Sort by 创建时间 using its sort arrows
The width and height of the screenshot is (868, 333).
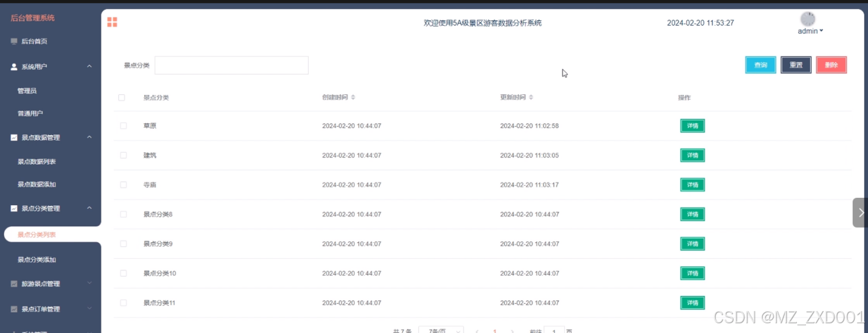tap(353, 97)
